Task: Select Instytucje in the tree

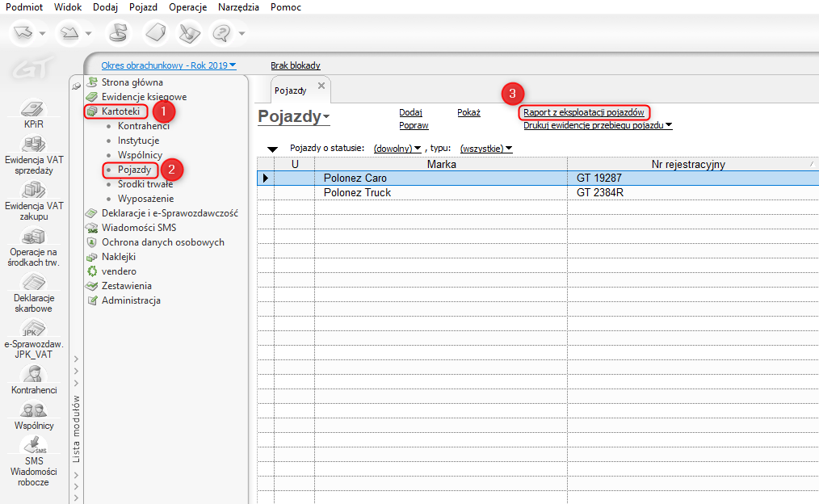Action: (x=138, y=141)
